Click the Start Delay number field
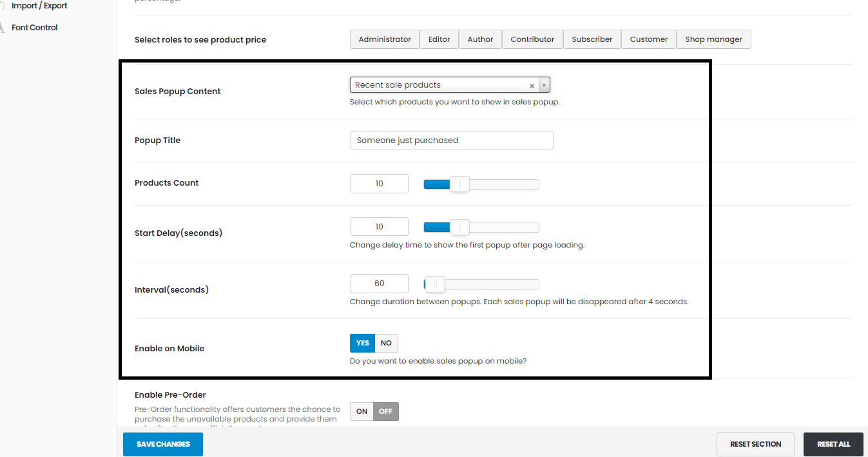The width and height of the screenshot is (868, 457). (x=380, y=227)
